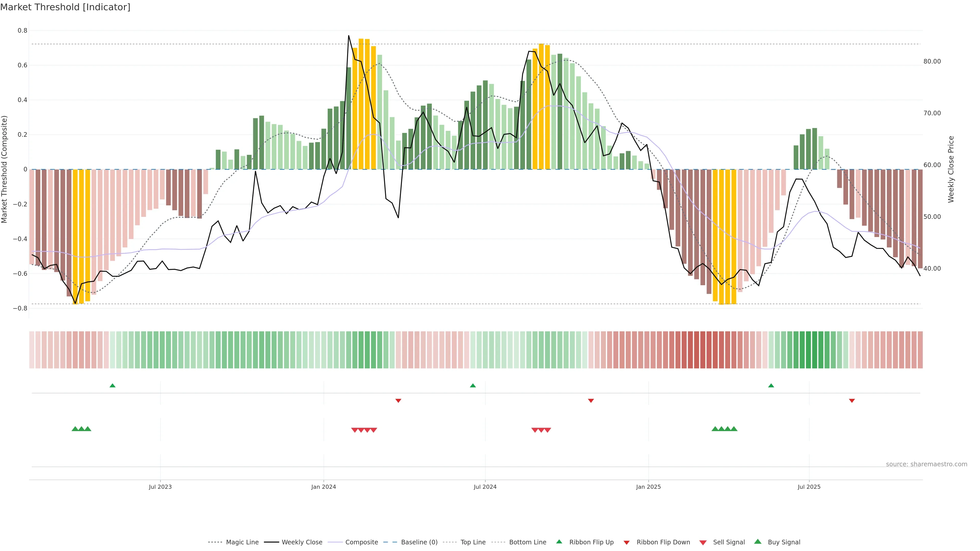Click the Ribbon Flip Up legend triangle icon
Screen dimensions: 980x551
click(x=559, y=542)
